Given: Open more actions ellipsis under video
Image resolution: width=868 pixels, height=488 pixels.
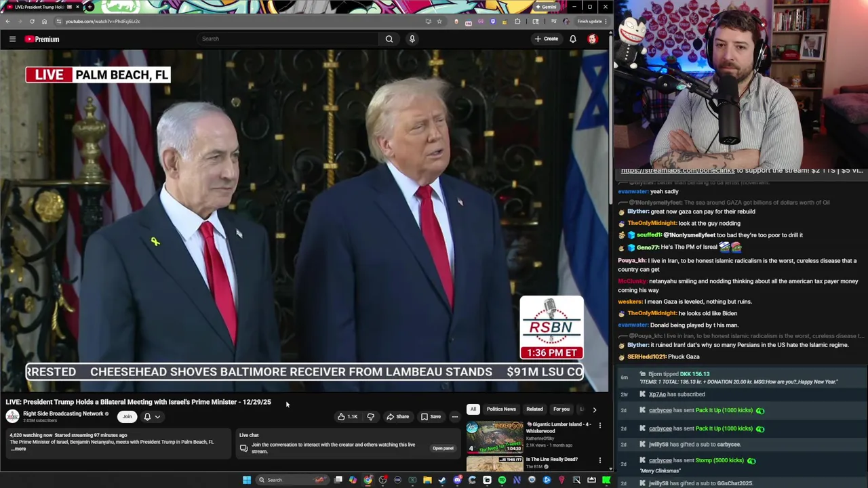Looking at the screenshot, I should coord(455,417).
